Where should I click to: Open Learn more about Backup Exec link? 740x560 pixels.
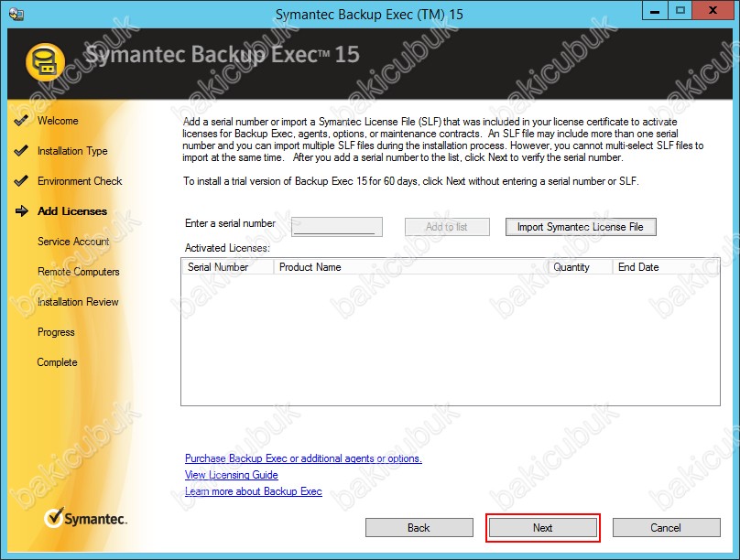(253, 491)
